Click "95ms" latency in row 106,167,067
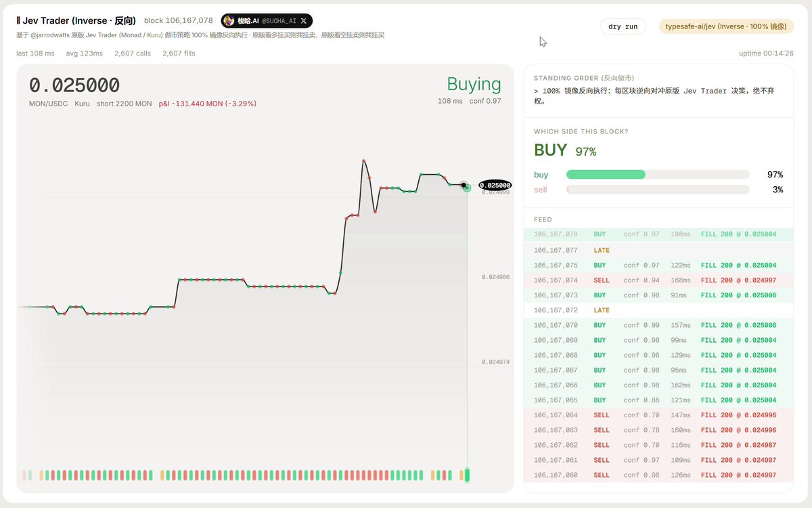This screenshot has width=812, height=508. [x=679, y=370]
